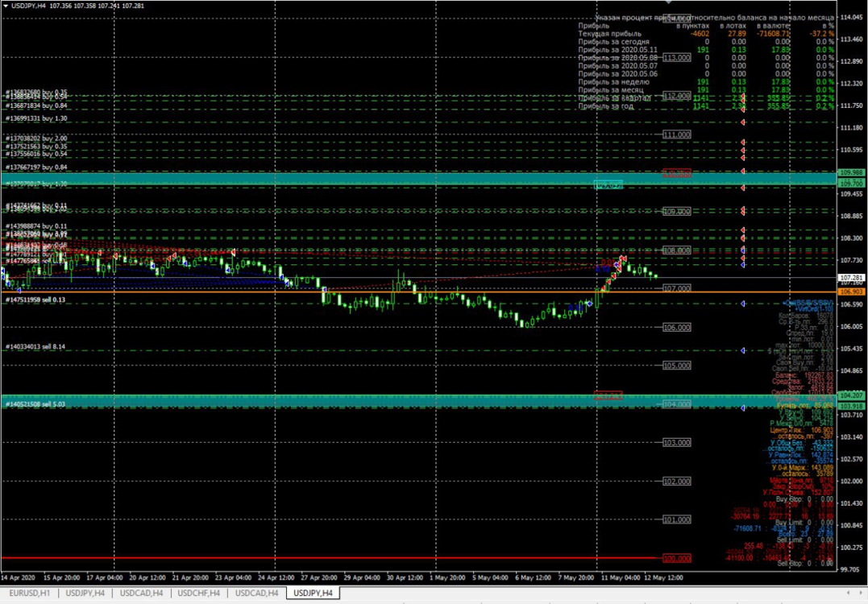Click the boxed 107.000 price level label
The height and width of the screenshot is (604, 868).
[x=676, y=288]
